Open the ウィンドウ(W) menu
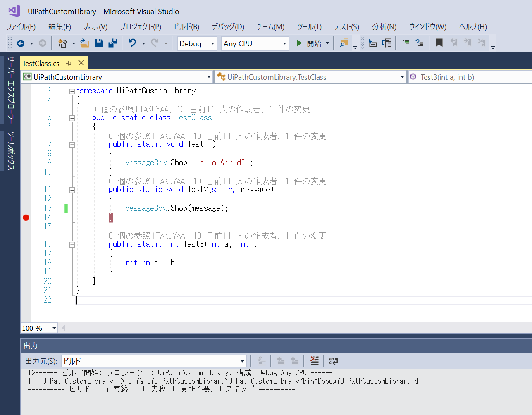532x415 pixels. (x=427, y=26)
